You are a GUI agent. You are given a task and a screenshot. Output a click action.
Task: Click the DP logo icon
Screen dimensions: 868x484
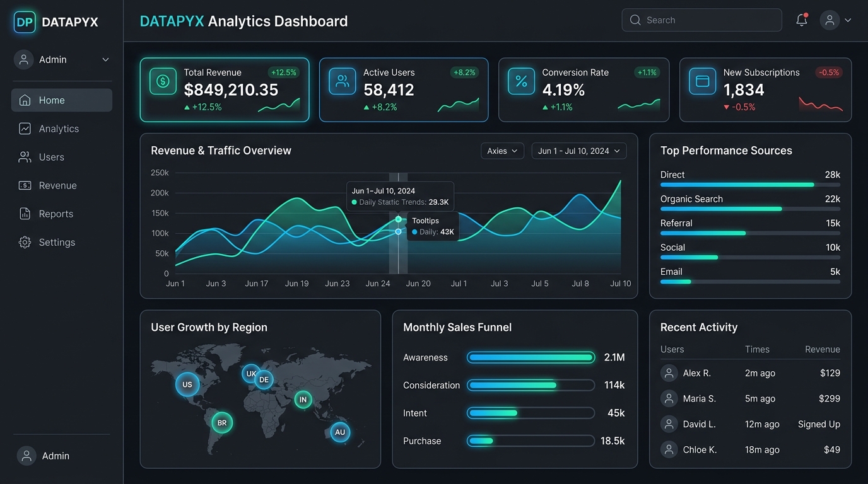pos(25,22)
